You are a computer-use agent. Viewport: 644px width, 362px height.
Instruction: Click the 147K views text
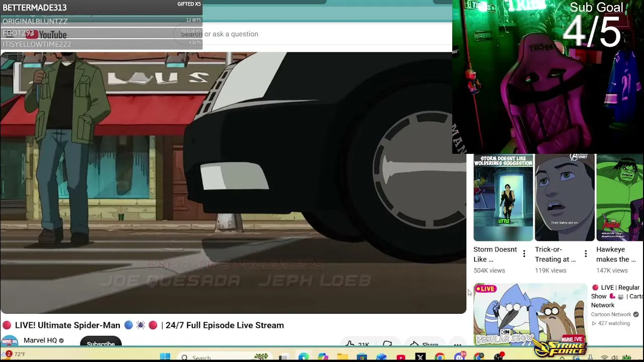pyautogui.click(x=612, y=270)
